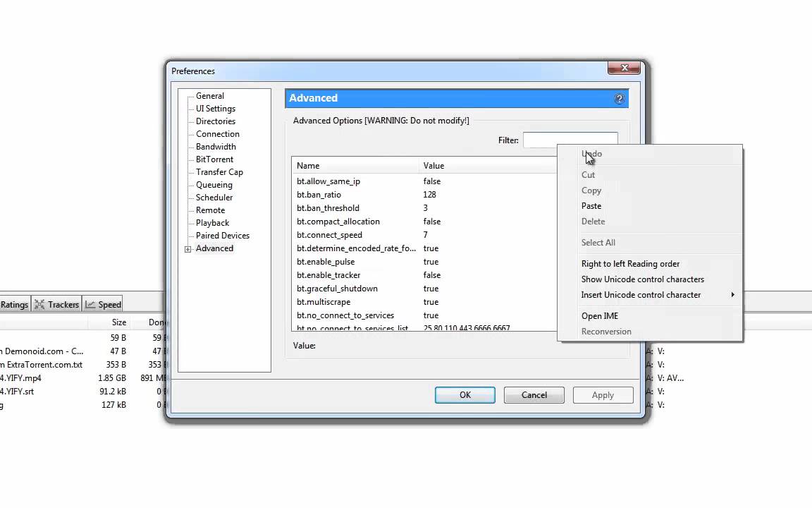Open the Scheduler page

214,198
